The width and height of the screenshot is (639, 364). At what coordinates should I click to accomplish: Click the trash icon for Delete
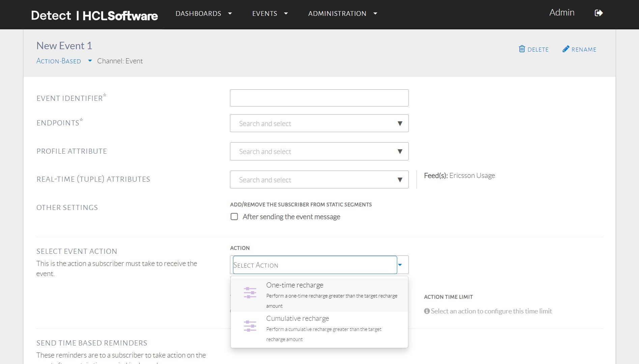[x=522, y=49]
